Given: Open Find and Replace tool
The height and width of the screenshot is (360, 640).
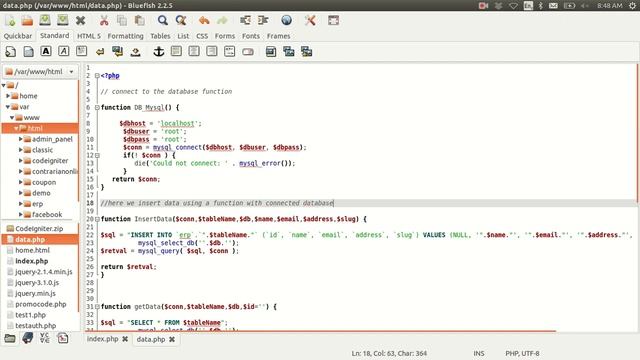Looking at the screenshot, I should pos(180,20).
